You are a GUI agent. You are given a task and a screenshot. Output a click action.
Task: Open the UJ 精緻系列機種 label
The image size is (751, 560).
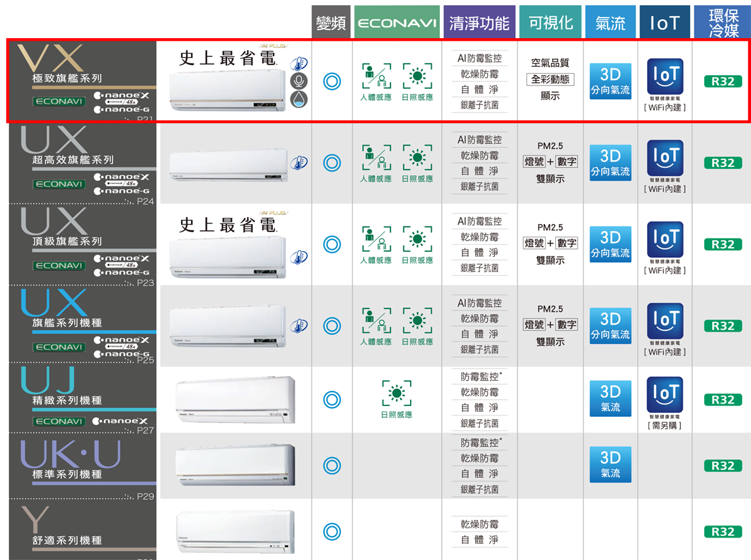(68, 400)
